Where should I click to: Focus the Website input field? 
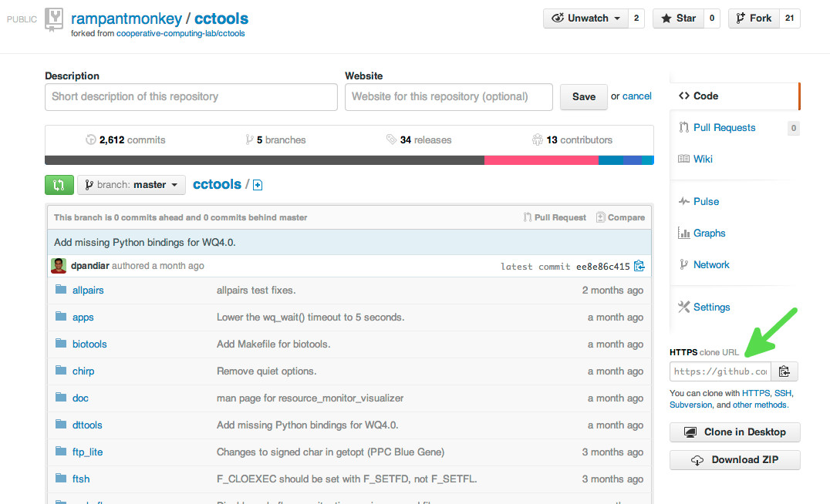coord(449,97)
